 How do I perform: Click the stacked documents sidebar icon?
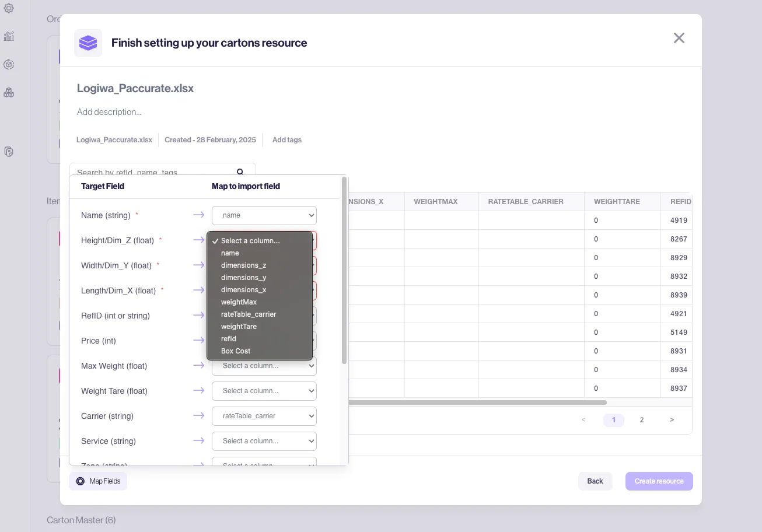pos(9,152)
